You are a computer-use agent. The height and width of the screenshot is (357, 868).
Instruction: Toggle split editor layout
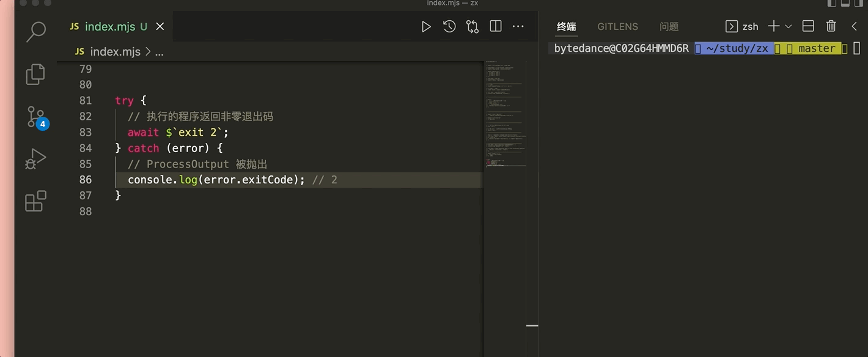[496, 27]
